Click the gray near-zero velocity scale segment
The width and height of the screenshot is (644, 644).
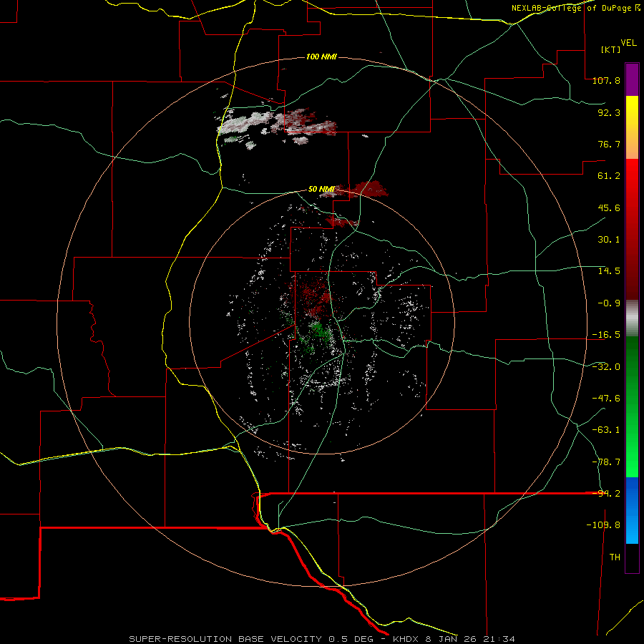coord(632,318)
